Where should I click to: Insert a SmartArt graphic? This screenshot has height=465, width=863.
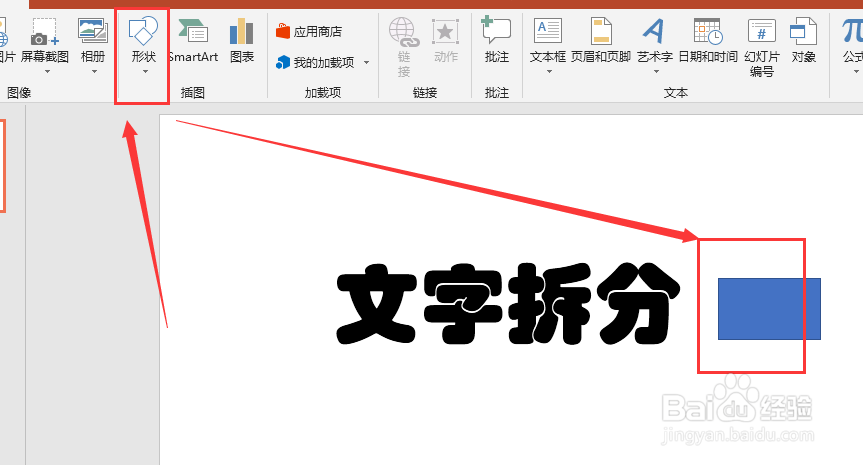[x=193, y=40]
